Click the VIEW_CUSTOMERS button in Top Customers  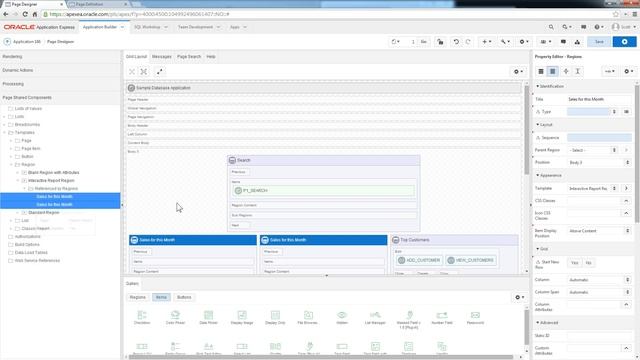coord(471,260)
